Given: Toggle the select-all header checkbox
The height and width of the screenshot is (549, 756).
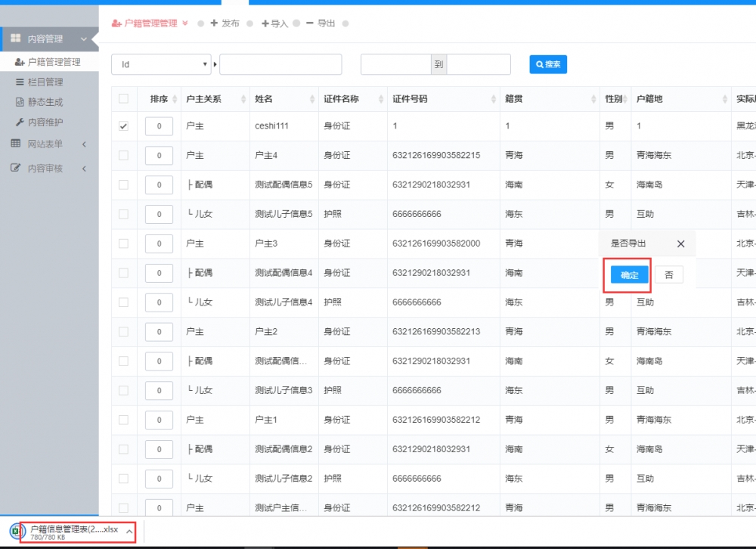Looking at the screenshot, I should (123, 99).
